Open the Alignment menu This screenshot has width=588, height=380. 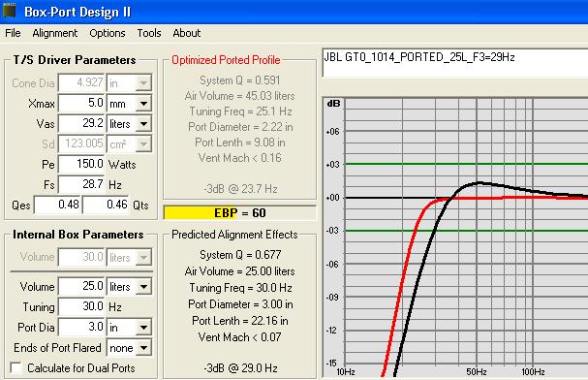pos(55,33)
